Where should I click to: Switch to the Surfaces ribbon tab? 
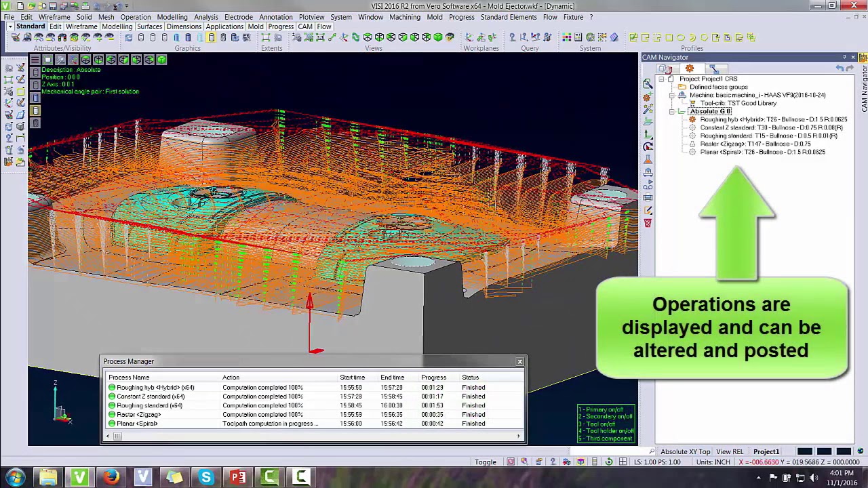(x=149, y=26)
